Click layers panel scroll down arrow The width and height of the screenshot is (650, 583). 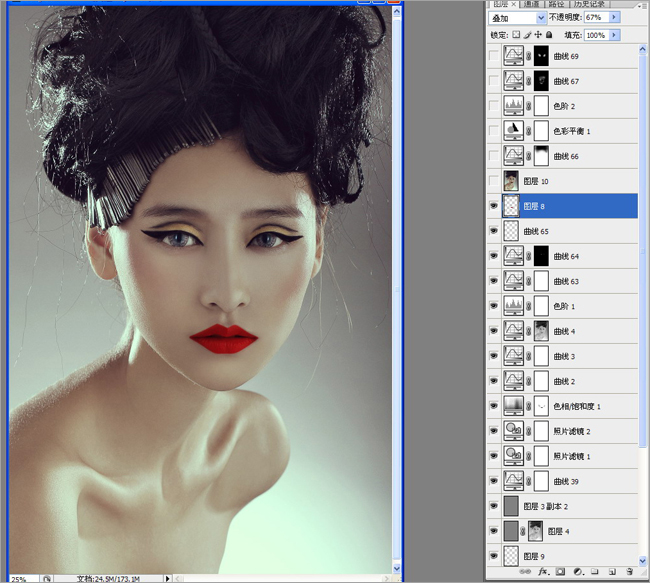tap(643, 561)
